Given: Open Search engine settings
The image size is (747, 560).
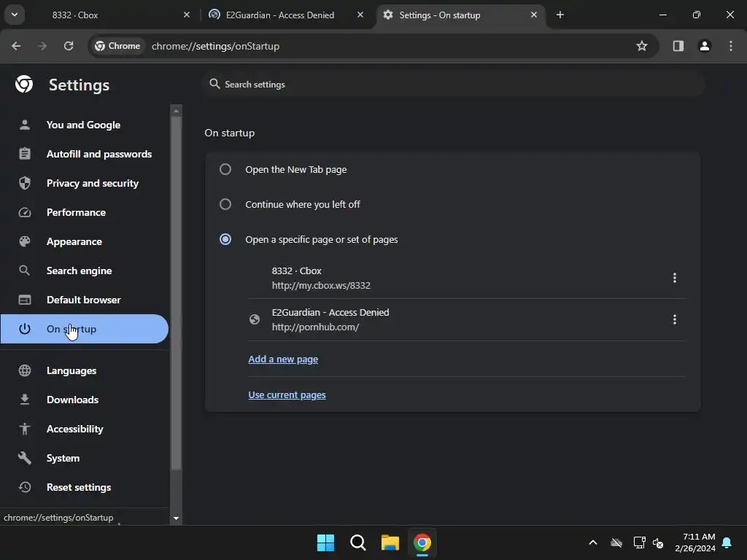Looking at the screenshot, I should pyautogui.click(x=85, y=271).
